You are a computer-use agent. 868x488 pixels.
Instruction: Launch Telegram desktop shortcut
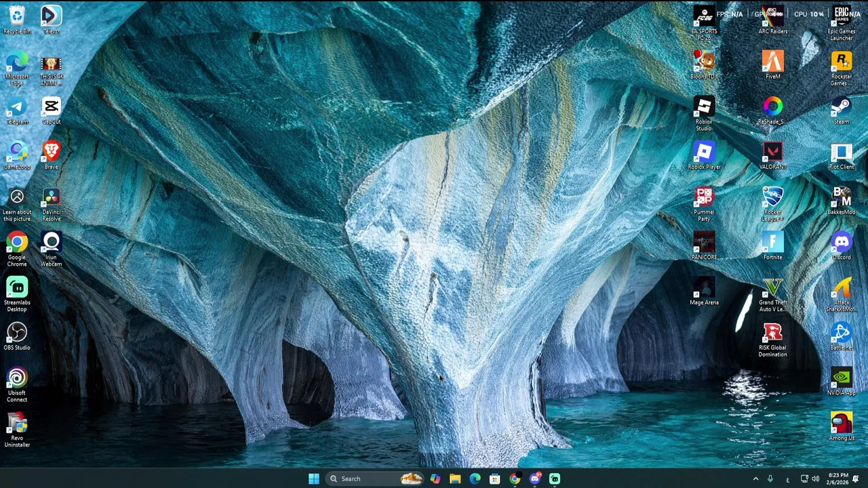[x=17, y=110]
